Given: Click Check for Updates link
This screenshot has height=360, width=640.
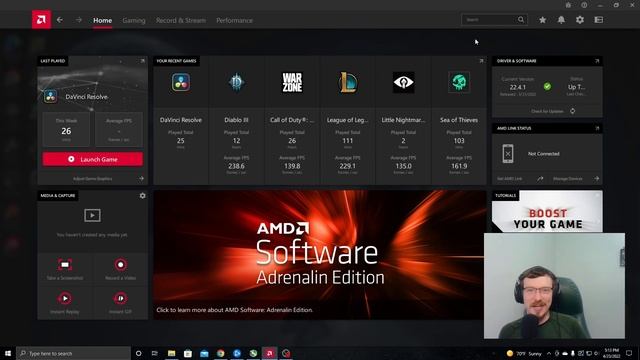Looking at the screenshot, I should point(547,111).
